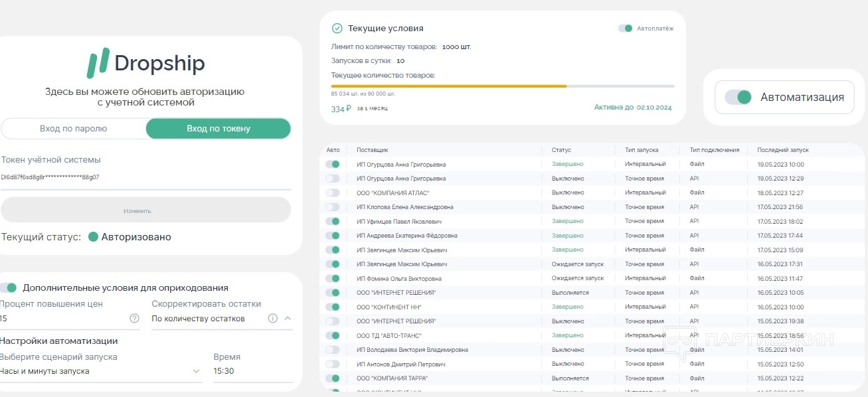This screenshot has width=868, height=397.
Task: Click the Dropship logo
Action: [145, 63]
